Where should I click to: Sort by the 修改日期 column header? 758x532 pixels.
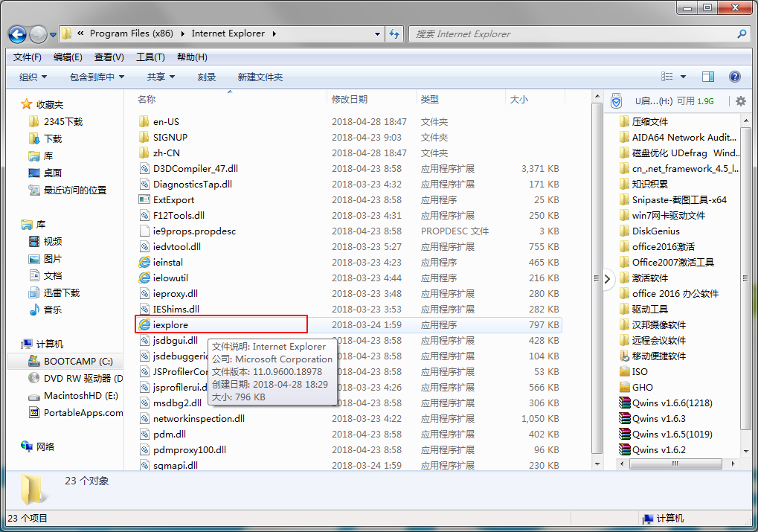(350, 99)
